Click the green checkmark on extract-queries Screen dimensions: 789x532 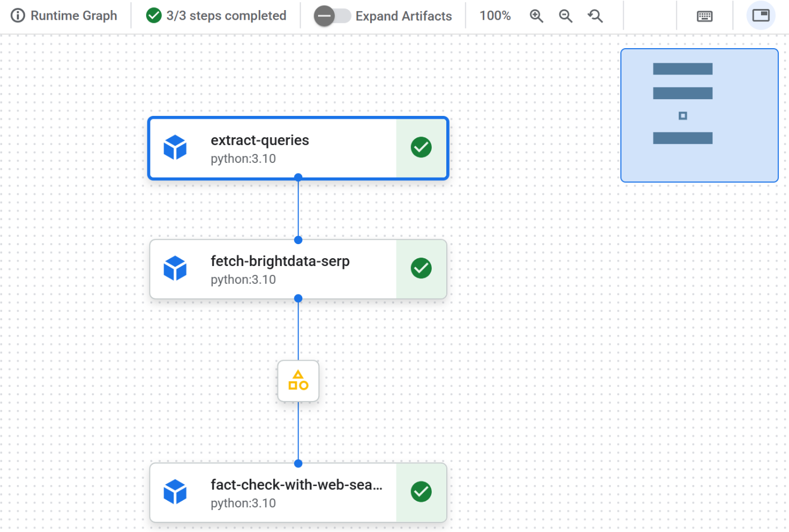coord(421,147)
